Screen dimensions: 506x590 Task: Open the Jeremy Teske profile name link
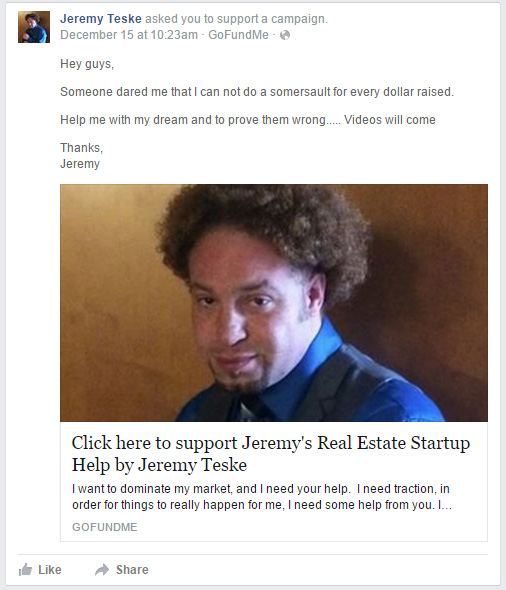coord(101,18)
